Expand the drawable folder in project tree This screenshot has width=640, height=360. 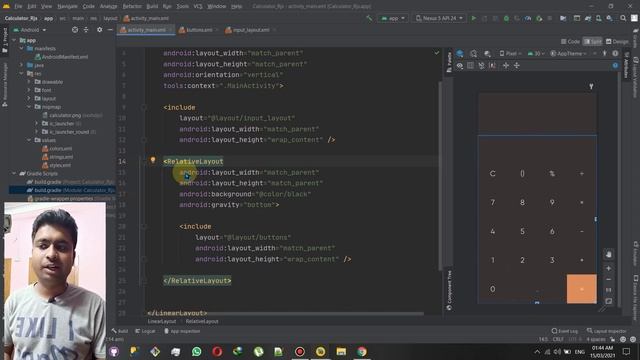[29, 82]
